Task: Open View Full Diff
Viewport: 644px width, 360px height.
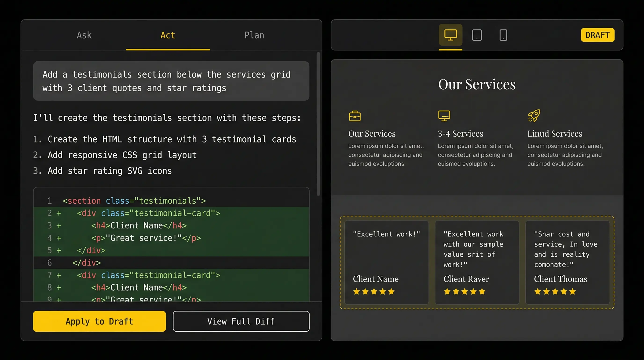Action: 241,321
